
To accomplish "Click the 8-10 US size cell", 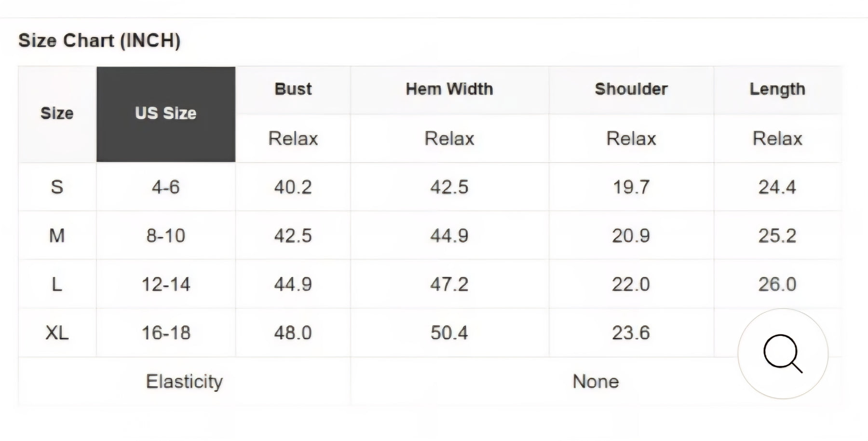I will (x=166, y=236).
